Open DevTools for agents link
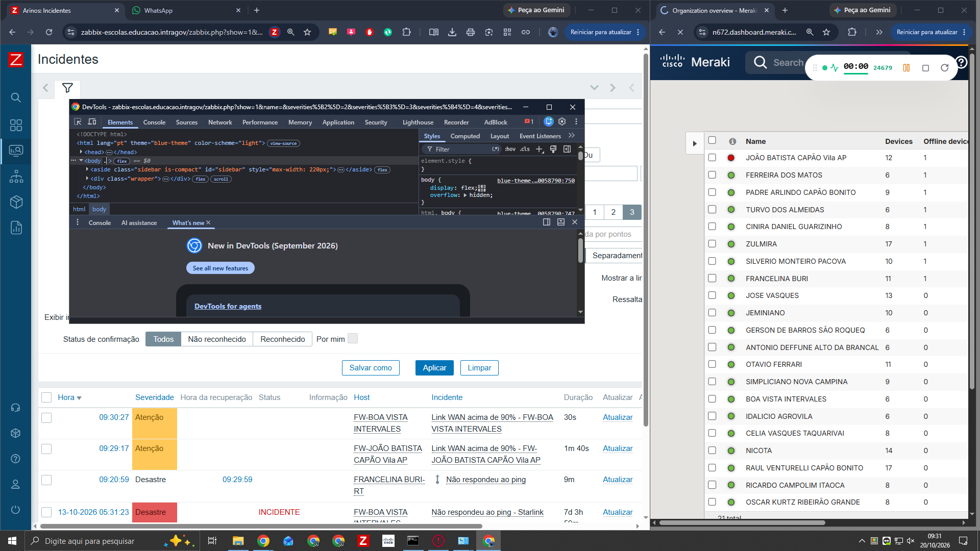 pyautogui.click(x=228, y=306)
